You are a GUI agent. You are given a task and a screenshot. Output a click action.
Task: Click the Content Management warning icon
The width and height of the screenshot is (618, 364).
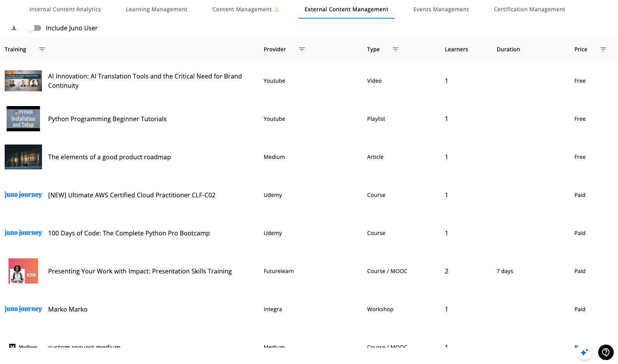277,9
